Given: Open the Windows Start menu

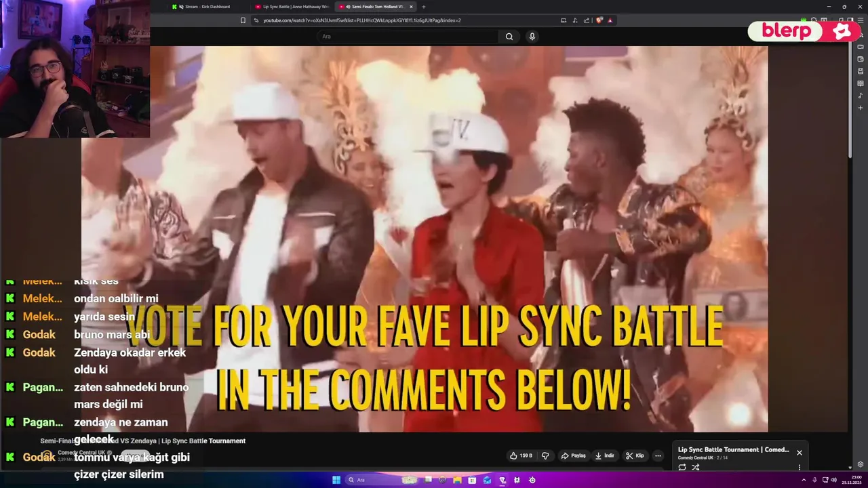Looking at the screenshot, I should tap(336, 480).
